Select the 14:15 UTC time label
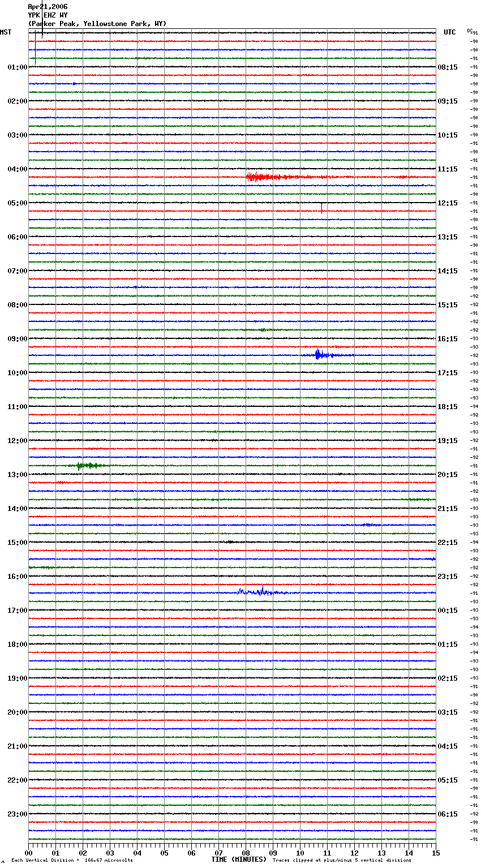 (x=448, y=271)
